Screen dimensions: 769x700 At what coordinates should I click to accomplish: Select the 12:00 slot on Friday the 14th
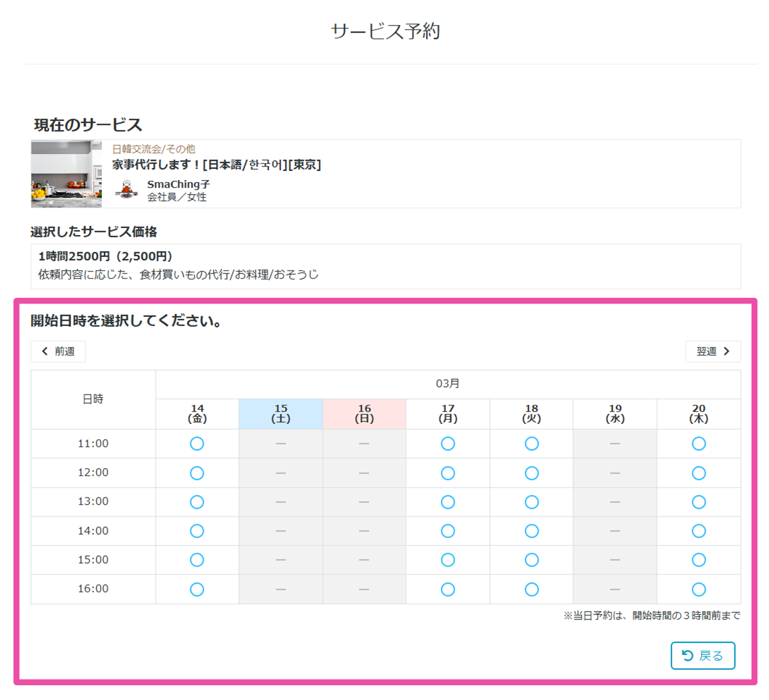click(x=197, y=473)
